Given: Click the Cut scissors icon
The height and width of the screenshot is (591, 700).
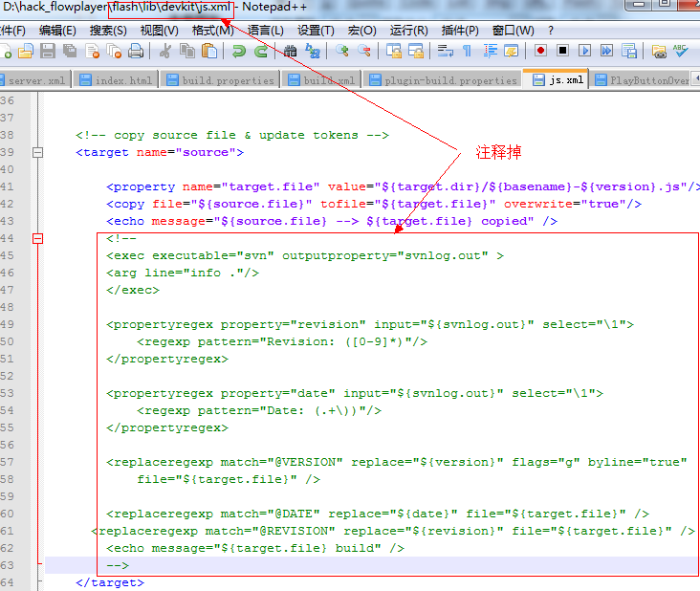Looking at the screenshot, I should pyautogui.click(x=165, y=51).
